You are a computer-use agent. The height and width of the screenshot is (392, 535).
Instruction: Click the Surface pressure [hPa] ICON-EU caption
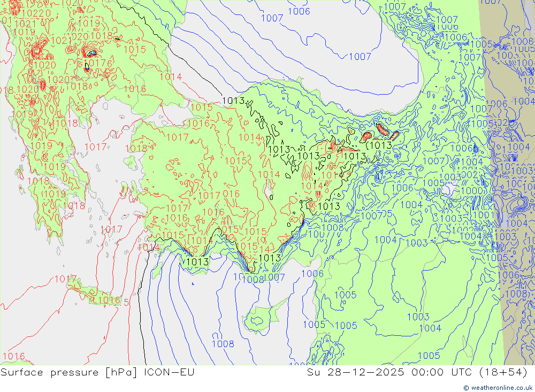(x=97, y=372)
